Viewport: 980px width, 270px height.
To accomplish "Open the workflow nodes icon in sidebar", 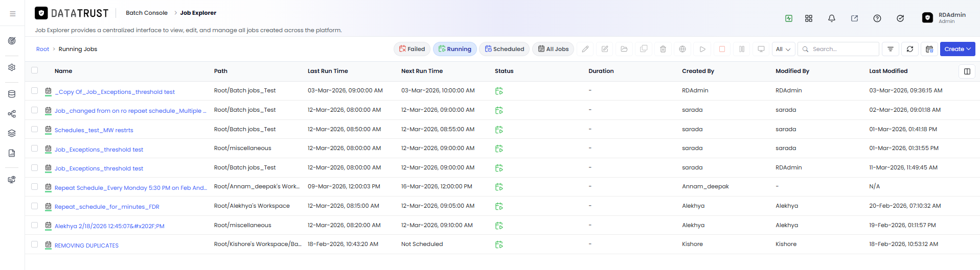I will 12,114.
